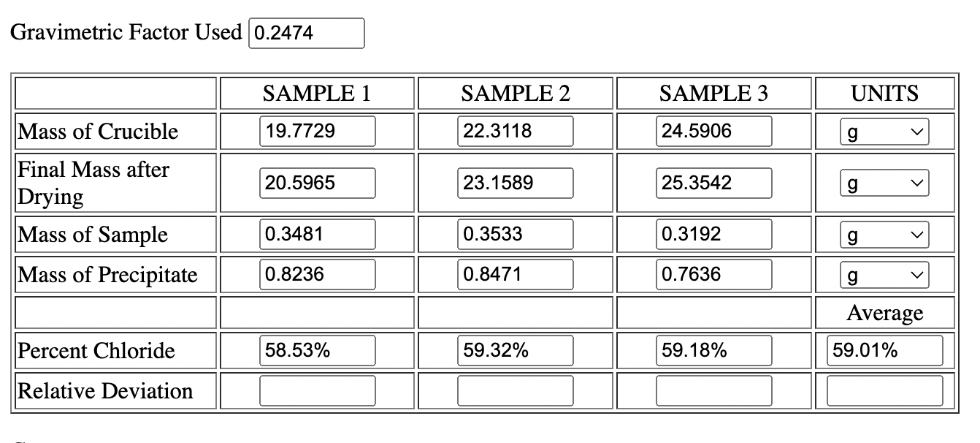Select the Relative Deviation field for Sample 3
980x443 pixels.
click(x=713, y=390)
